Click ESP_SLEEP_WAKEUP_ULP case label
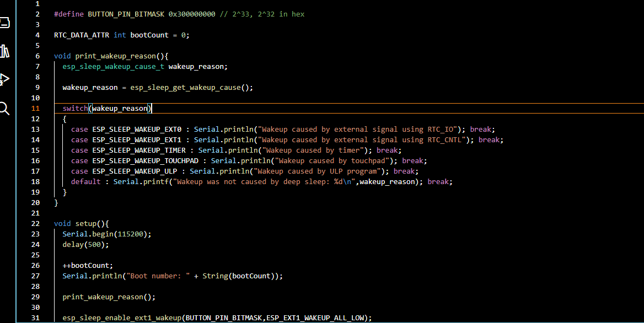This screenshot has width=644, height=323. click(x=135, y=171)
